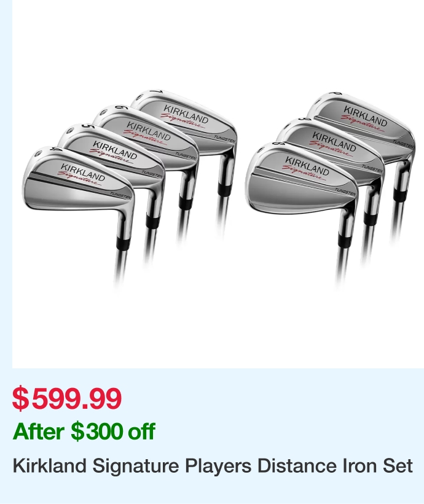Viewport: 424px width, 504px height.
Task: Select the green After $300 off label
Action: (84, 432)
